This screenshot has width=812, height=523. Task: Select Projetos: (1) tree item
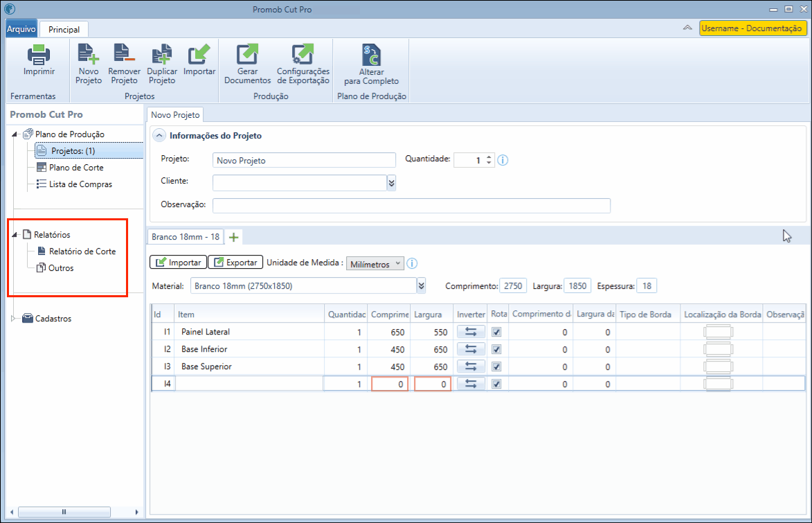89,151
